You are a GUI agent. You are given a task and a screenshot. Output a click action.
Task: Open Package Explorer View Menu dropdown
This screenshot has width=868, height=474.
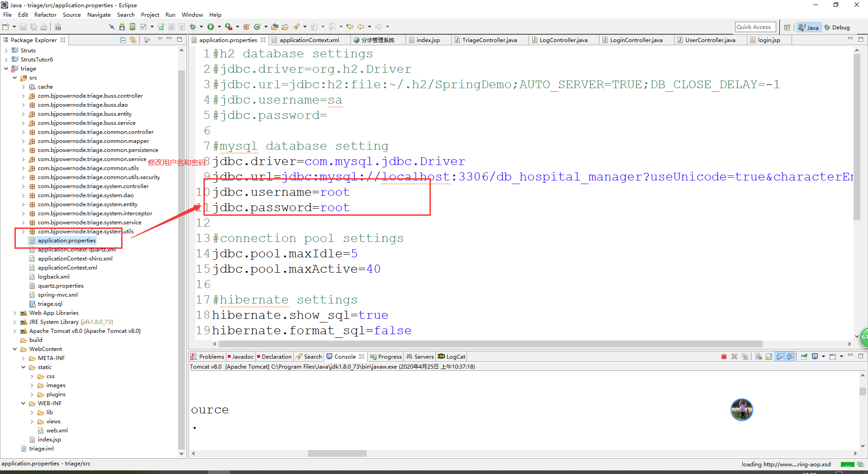(x=160, y=39)
